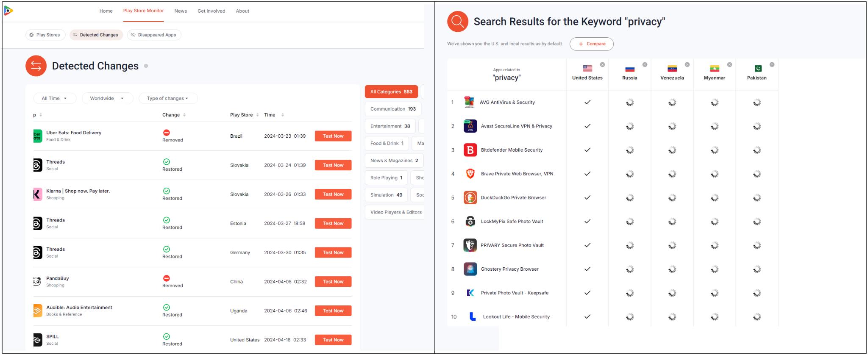Click the Audible app icon
The image size is (868, 355).
click(x=38, y=311)
